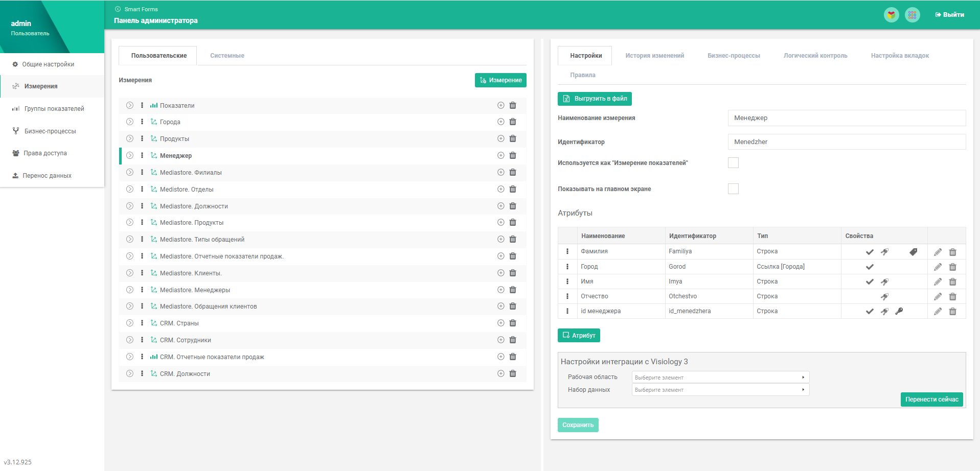This screenshot has height=471, width=980.
Task: Switch to the Системные tab
Action: point(227,56)
